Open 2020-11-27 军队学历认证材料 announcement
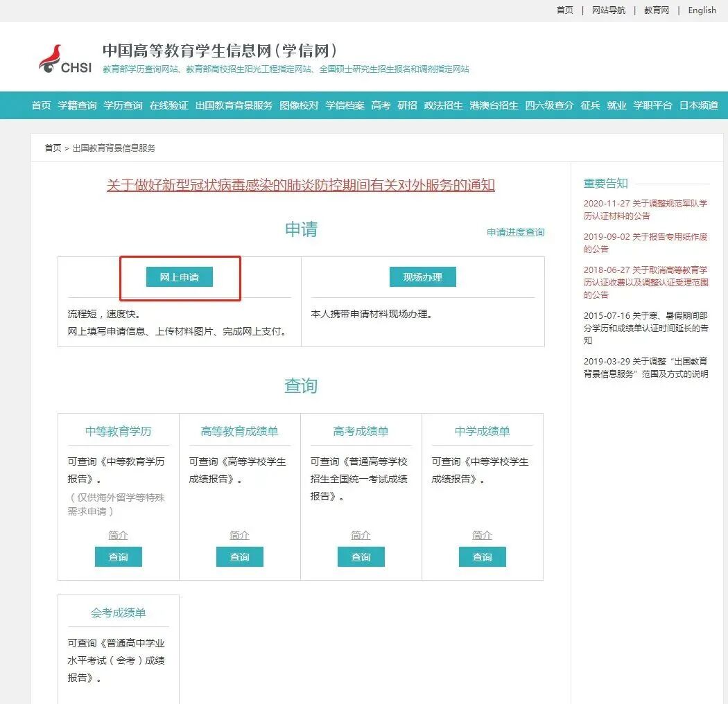Screen dimensions: 728x704 pos(645,209)
